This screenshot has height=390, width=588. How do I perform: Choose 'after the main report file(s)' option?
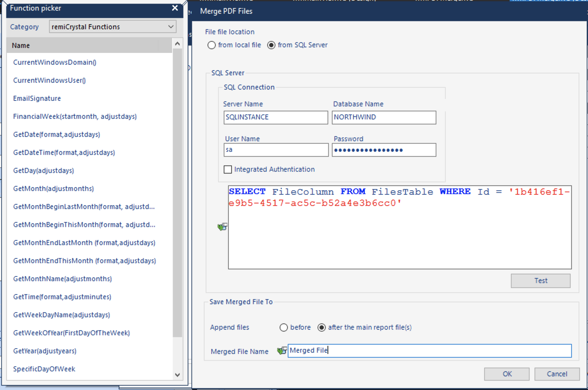coord(322,327)
